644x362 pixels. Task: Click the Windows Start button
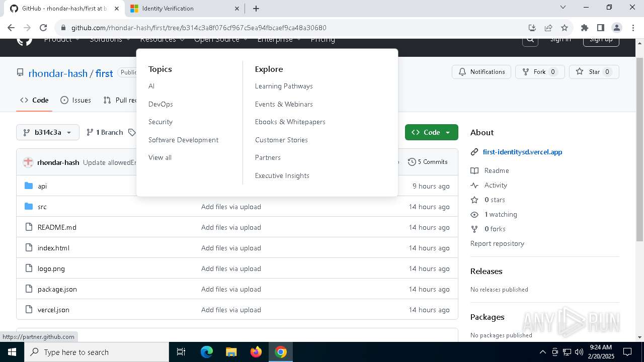(x=12, y=352)
